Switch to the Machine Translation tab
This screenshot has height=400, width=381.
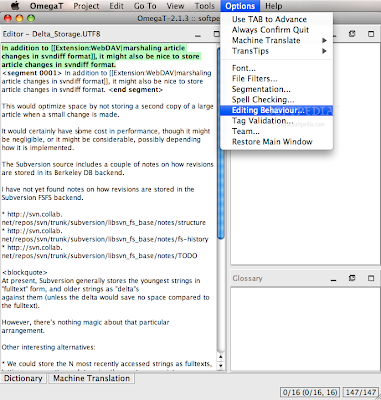tap(92, 378)
